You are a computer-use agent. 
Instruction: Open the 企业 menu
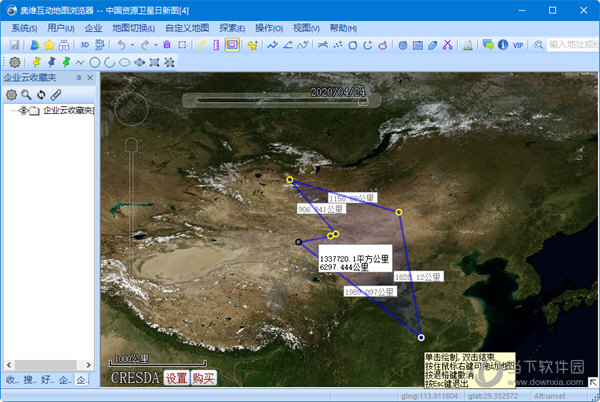93,28
